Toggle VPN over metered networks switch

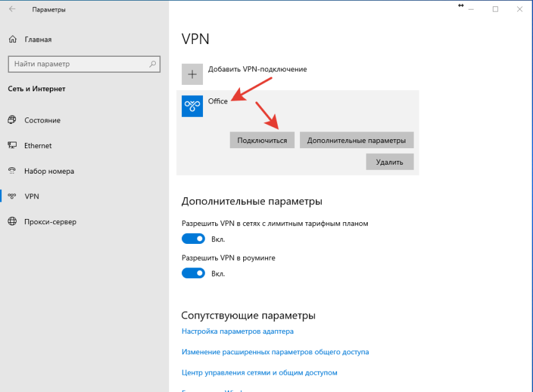coord(193,239)
